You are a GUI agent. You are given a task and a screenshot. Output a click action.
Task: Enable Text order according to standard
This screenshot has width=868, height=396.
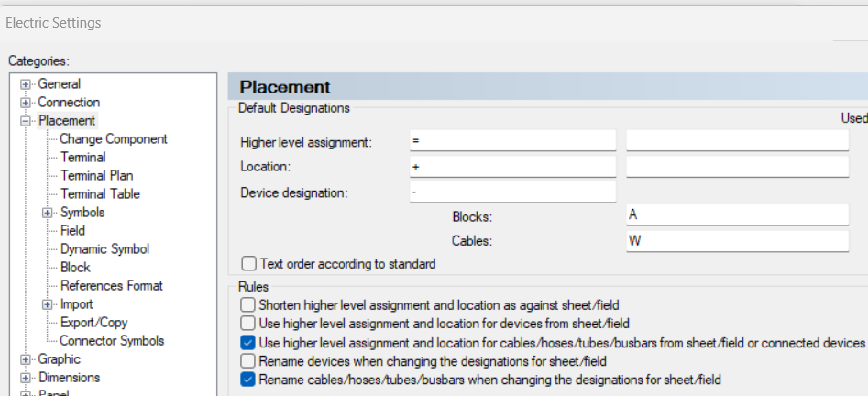point(247,264)
